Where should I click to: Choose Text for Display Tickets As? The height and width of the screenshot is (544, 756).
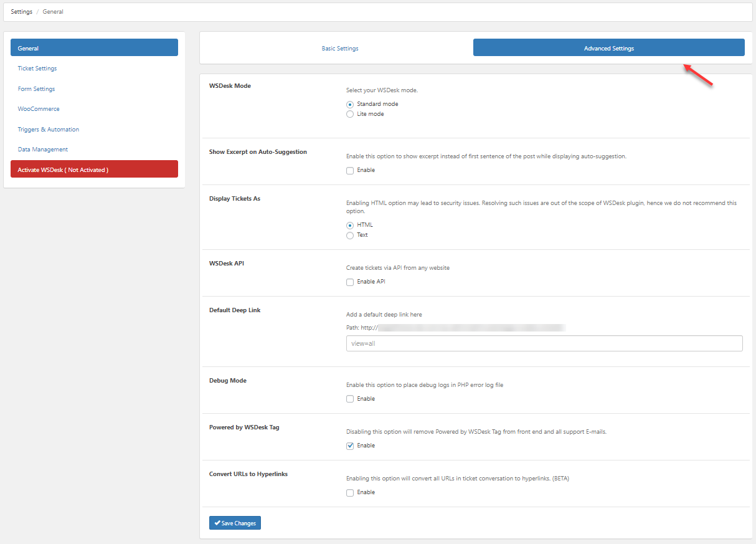coord(350,235)
